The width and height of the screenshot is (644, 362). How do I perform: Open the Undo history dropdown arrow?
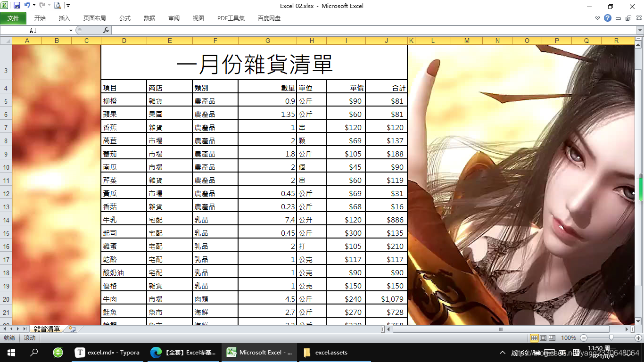pyautogui.click(x=34, y=6)
